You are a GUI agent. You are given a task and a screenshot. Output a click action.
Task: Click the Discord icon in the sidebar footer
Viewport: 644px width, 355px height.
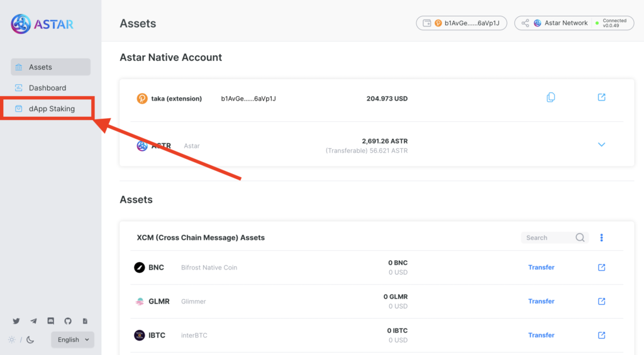(x=50, y=321)
